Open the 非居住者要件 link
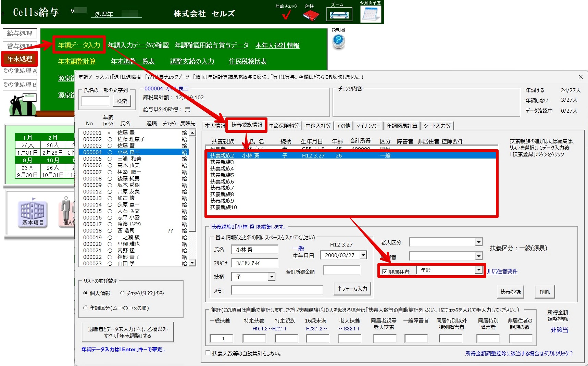The image size is (588, 366). tap(502, 272)
